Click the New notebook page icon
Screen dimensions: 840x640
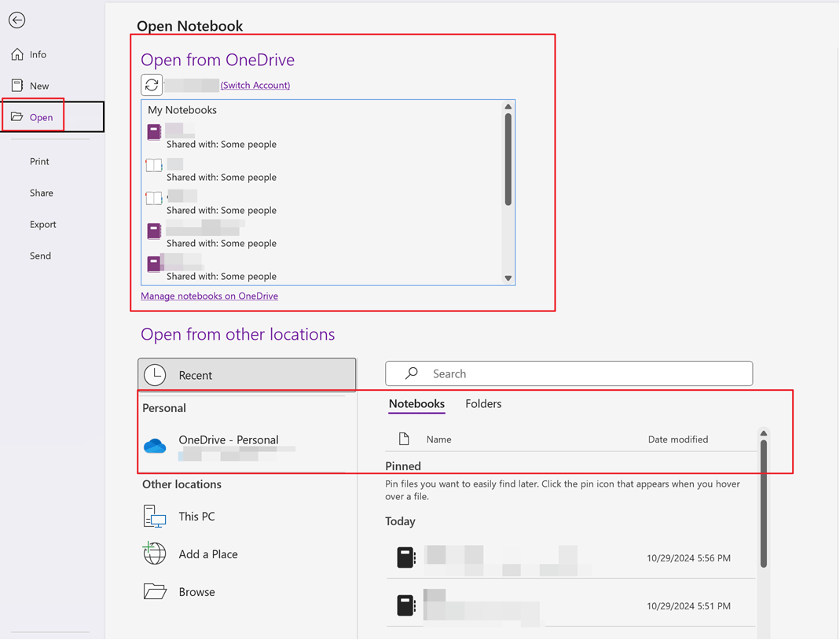(x=17, y=85)
